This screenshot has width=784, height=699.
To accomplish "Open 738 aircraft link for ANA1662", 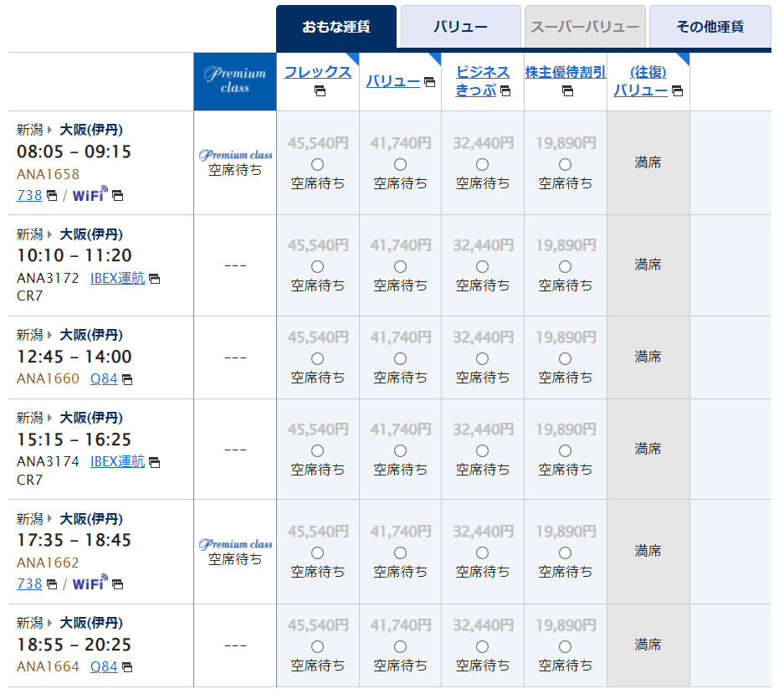I will click(29, 584).
